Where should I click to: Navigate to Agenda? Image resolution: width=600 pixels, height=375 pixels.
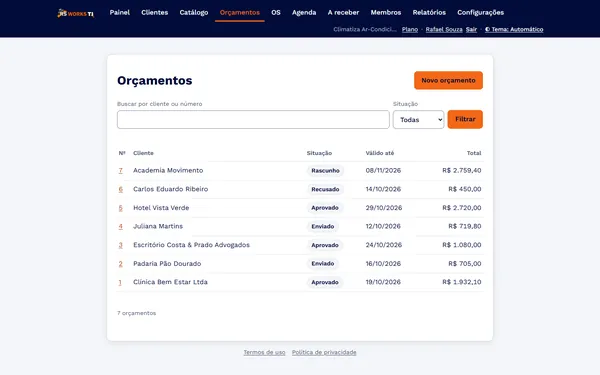click(x=304, y=13)
